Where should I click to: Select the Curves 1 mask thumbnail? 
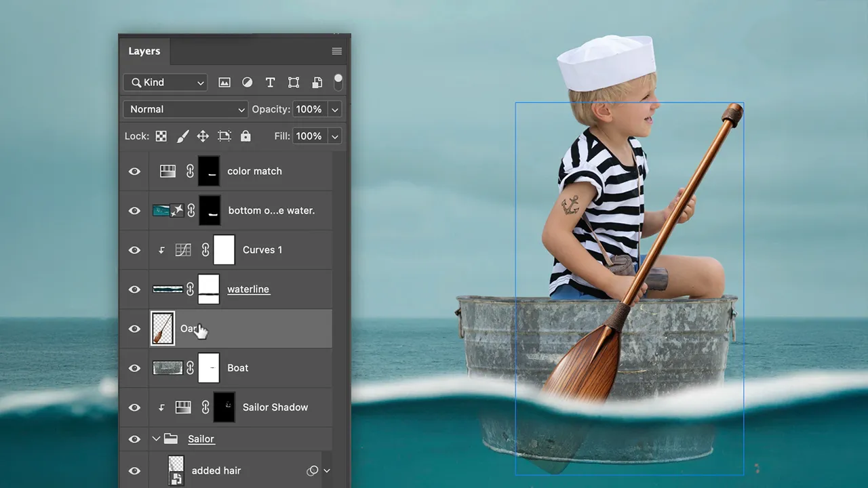pos(224,250)
